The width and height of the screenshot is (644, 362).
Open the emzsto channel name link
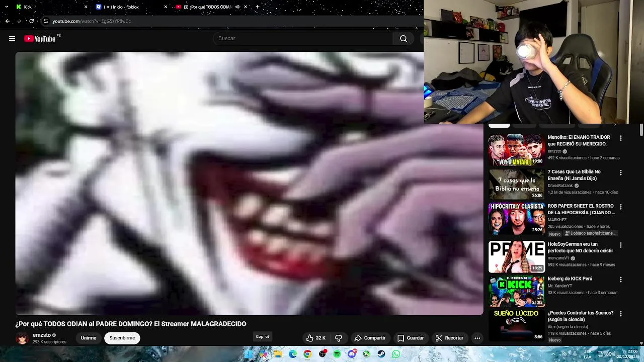point(41,335)
